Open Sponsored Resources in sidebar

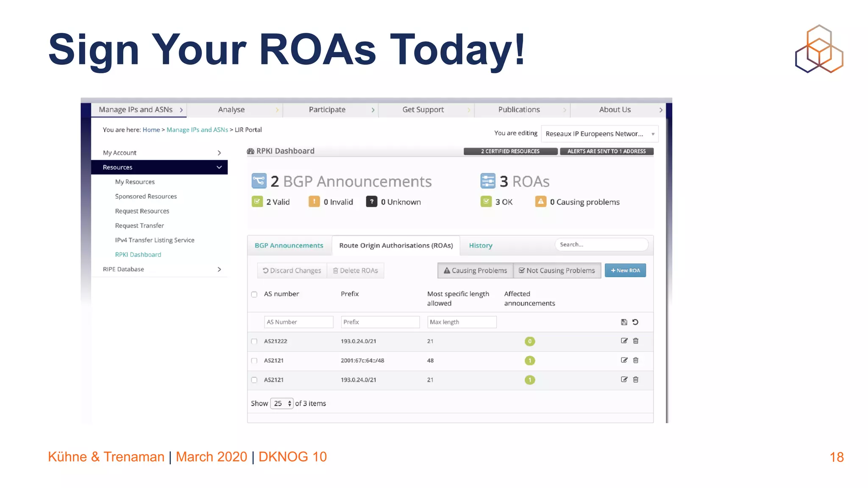[146, 197]
